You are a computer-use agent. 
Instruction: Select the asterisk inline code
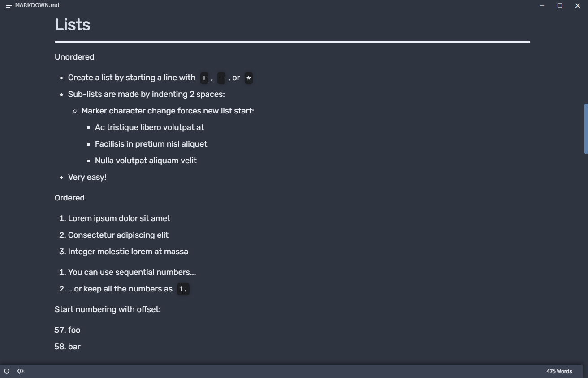[249, 78]
